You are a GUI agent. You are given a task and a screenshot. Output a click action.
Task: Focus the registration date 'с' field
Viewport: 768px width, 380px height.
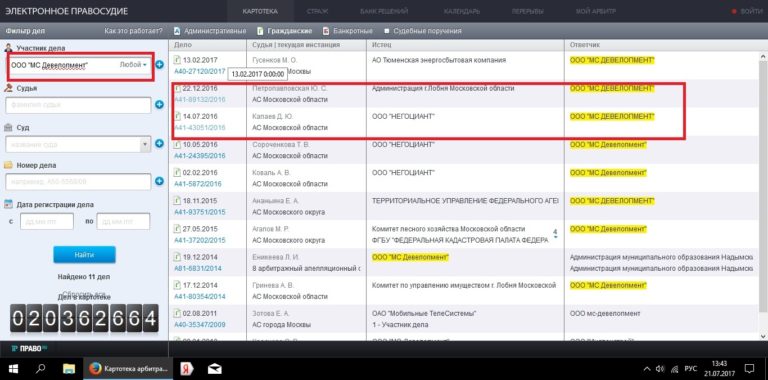coord(47,221)
